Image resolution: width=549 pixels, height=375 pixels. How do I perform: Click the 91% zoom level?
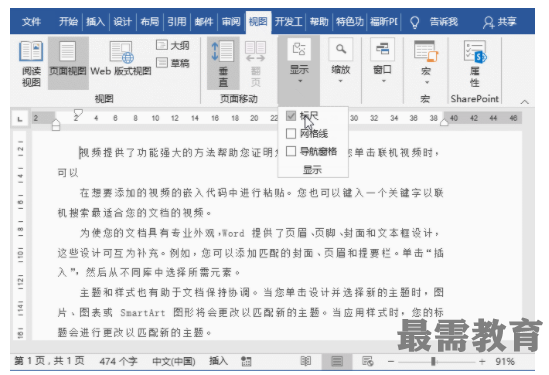(505, 361)
